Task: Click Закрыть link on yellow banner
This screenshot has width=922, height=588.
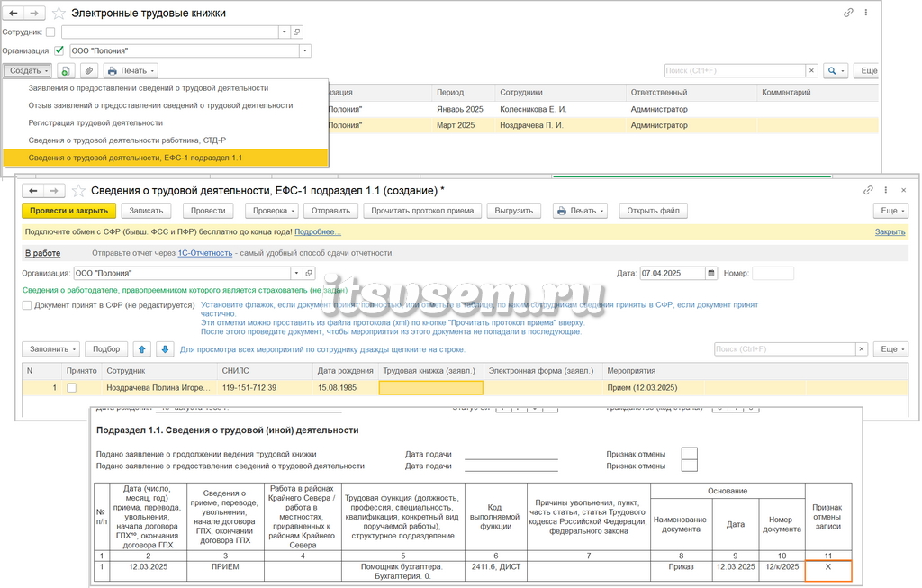Action: pos(890,231)
